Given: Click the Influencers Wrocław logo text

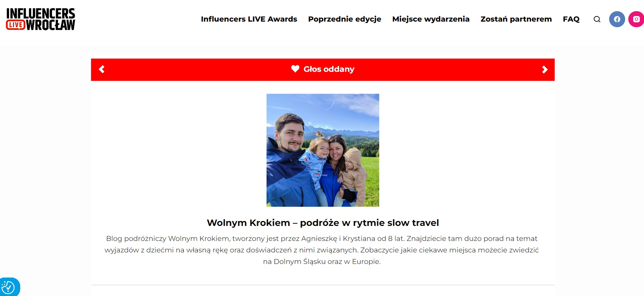Looking at the screenshot, I should 40,19.
